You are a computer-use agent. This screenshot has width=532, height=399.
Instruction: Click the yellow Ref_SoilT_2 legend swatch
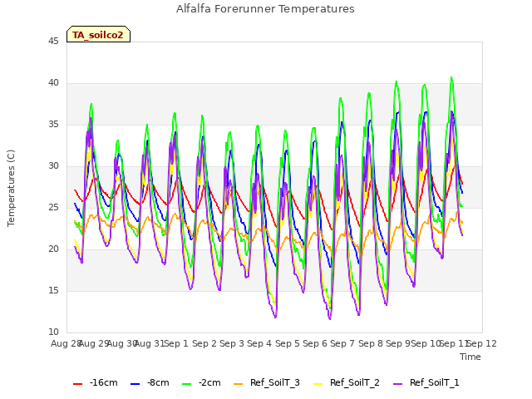tap(318, 384)
